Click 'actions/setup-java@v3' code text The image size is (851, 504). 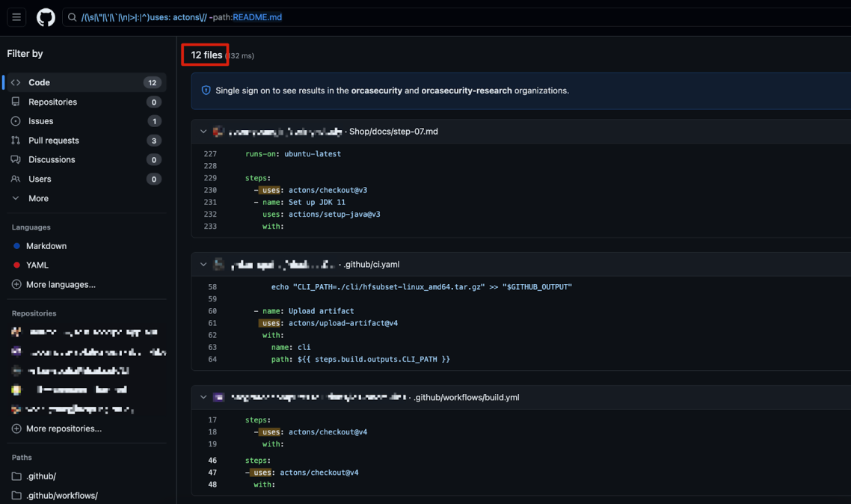pyautogui.click(x=334, y=215)
